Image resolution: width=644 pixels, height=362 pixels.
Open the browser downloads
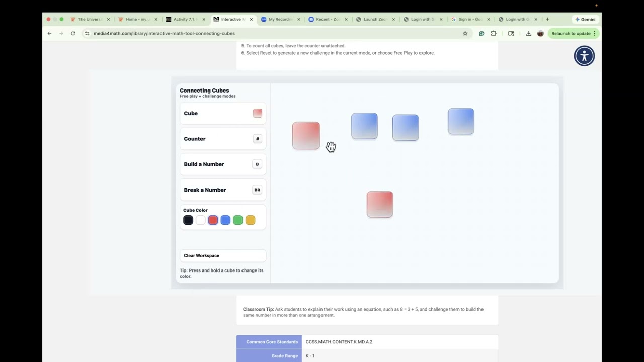pos(529,33)
